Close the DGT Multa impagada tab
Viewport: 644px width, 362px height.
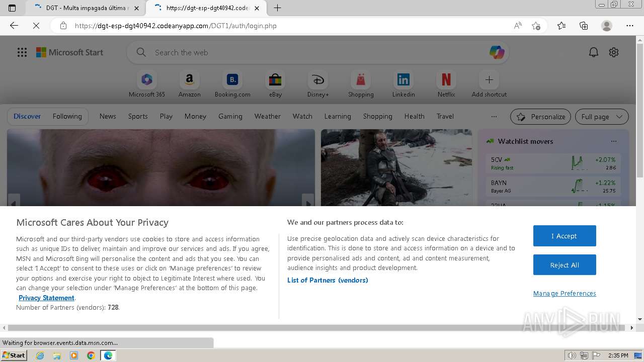[136, 8]
